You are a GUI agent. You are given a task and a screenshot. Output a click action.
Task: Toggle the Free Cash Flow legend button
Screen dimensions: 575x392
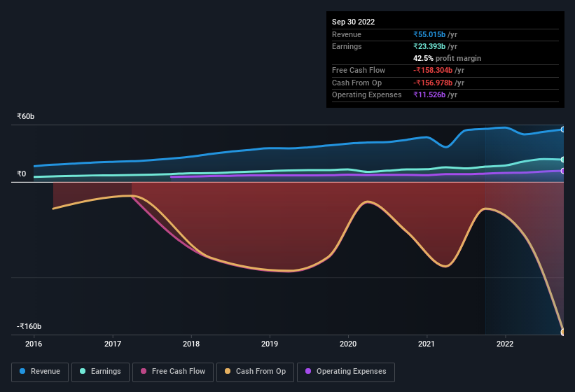(173, 372)
